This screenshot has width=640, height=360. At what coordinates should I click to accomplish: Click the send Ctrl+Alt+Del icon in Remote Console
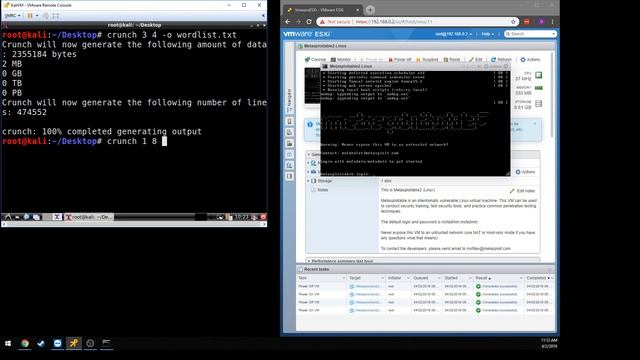46,16
